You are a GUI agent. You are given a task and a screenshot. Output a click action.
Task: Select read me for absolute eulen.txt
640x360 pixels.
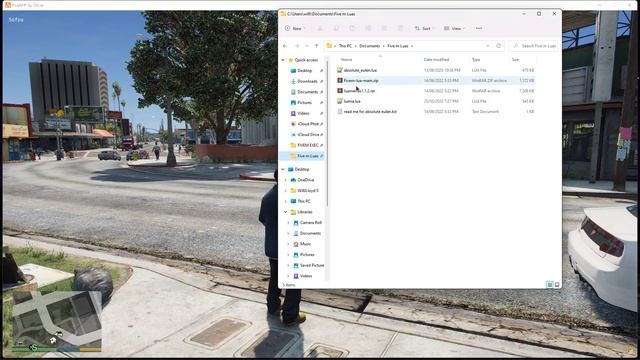[x=370, y=111]
